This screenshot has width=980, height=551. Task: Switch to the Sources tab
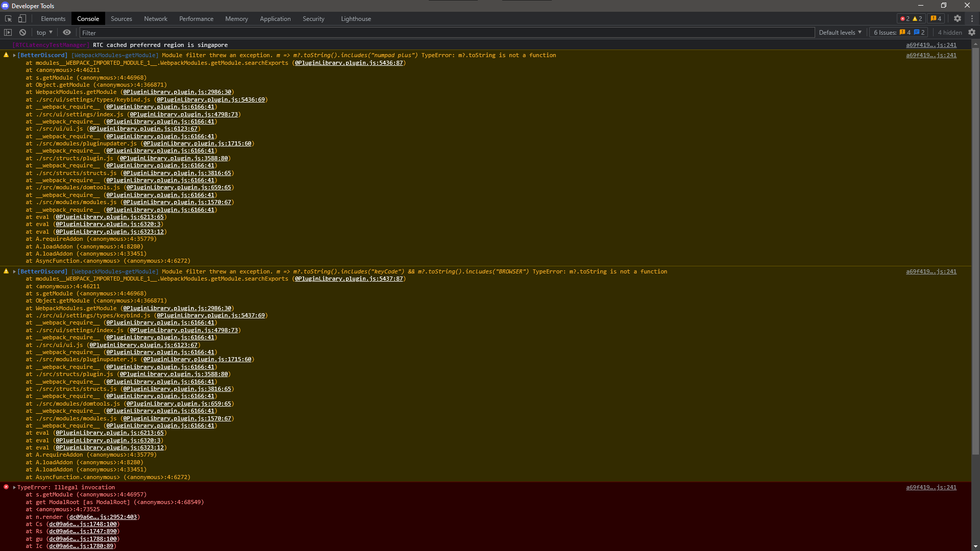point(121,19)
